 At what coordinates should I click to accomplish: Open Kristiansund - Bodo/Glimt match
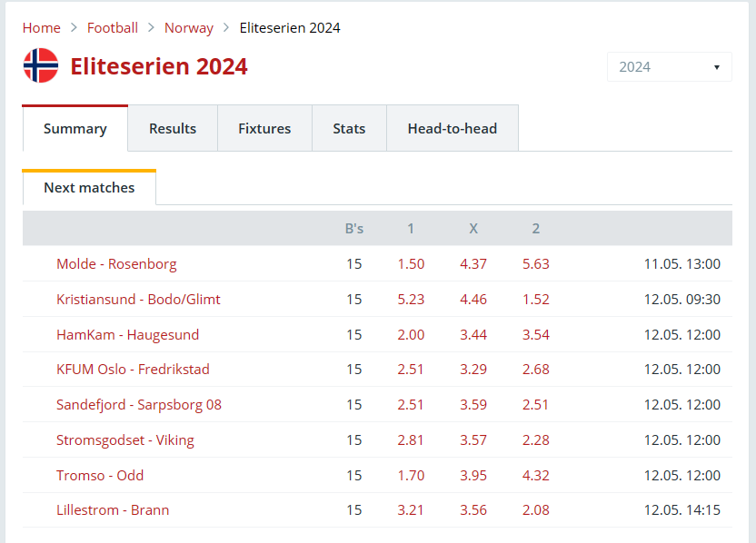(138, 300)
